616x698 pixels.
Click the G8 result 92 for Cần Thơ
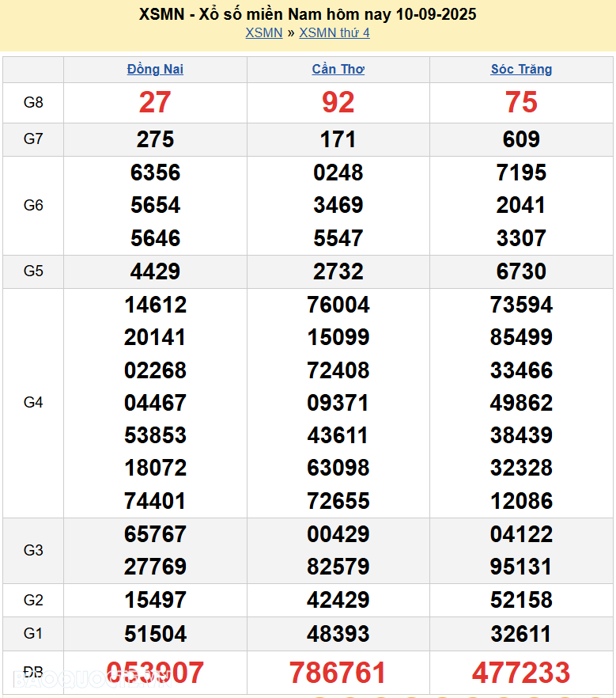[x=338, y=102]
